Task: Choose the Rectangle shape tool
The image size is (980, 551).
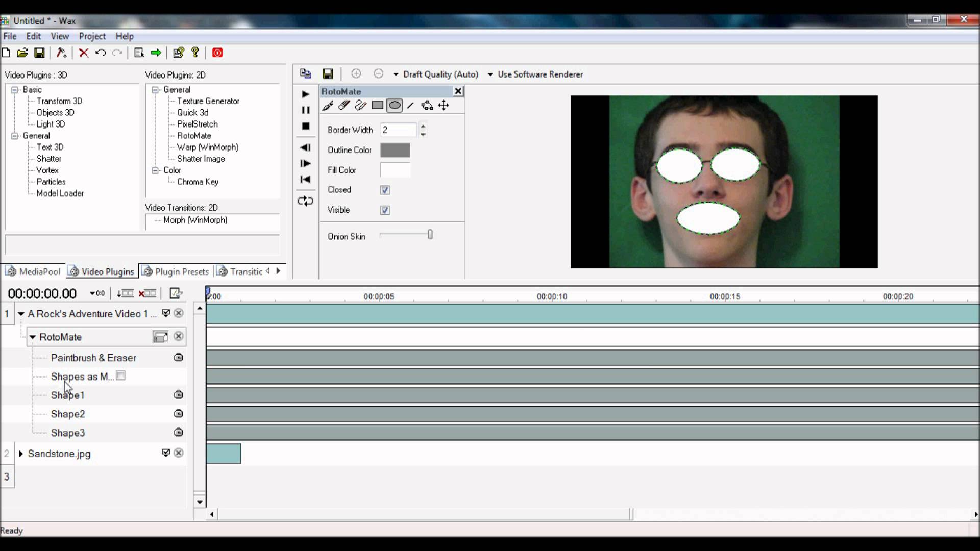Action: (378, 106)
